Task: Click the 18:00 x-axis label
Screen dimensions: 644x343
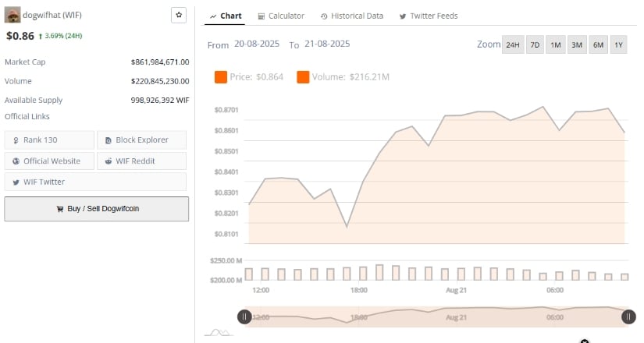Action: click(358, 290)
